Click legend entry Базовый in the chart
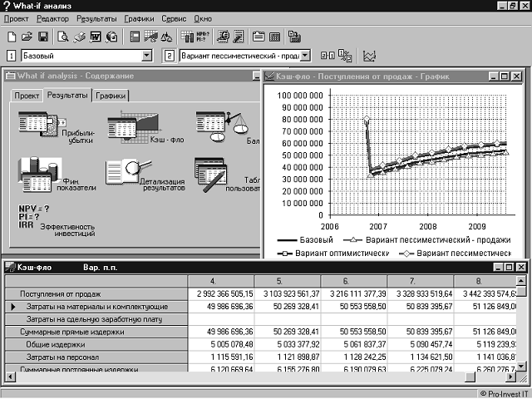This screenshot has width=532, height=399. pos(305,240)
